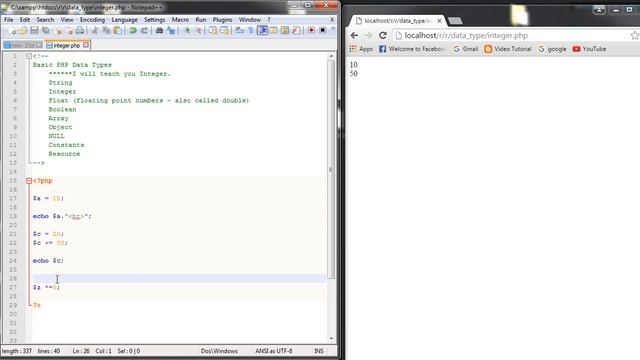Go back in the Chrome browser
Image resolution: width=640 pixels, height=360 pixels.
pos(354,36)
